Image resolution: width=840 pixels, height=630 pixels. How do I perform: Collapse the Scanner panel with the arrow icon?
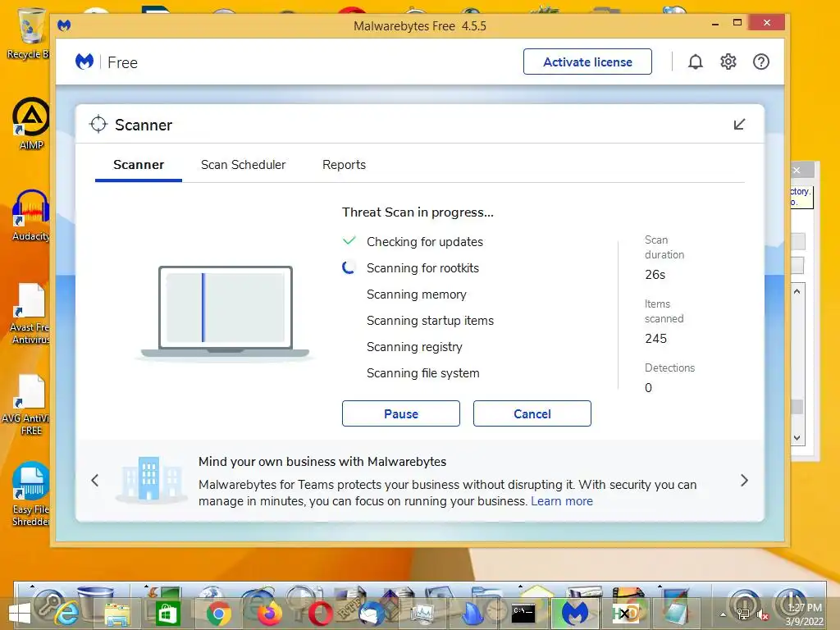point(739,125)
